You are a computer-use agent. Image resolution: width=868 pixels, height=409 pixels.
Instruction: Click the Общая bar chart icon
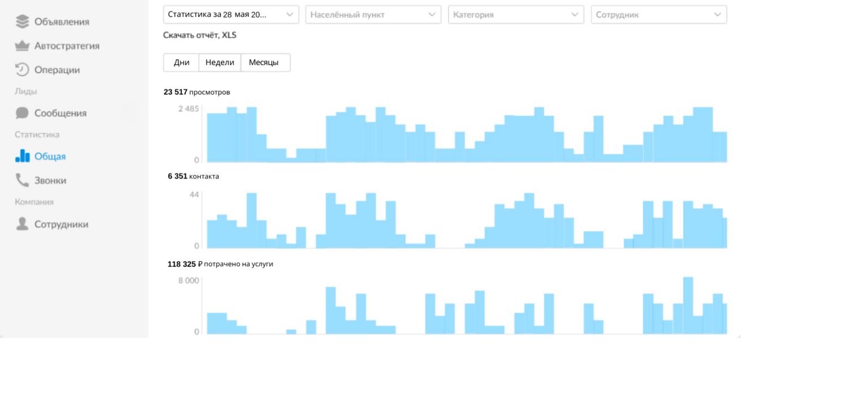(x=22, y=156)
